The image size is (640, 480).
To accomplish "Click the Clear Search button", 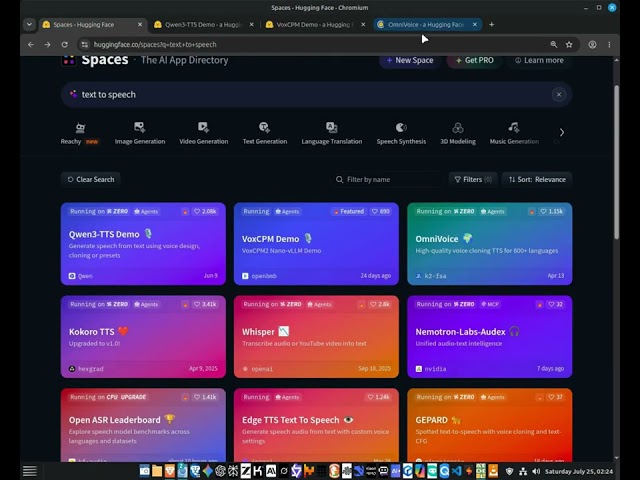I will (x=91, y=180).
